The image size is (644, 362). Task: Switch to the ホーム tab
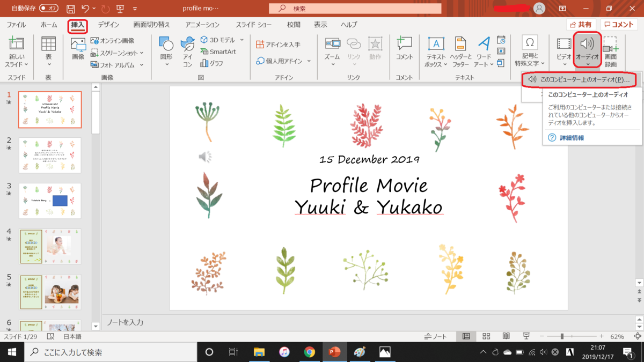(x=48, y=25)
